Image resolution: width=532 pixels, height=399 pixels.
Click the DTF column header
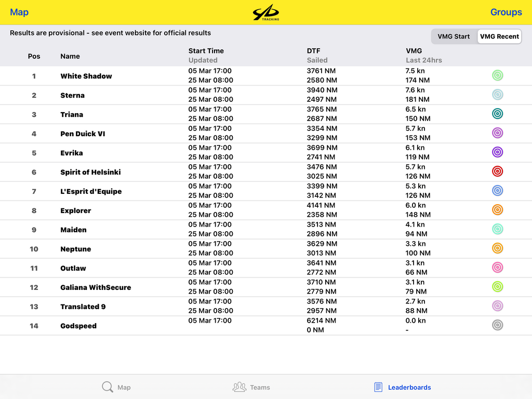[313, 51]
